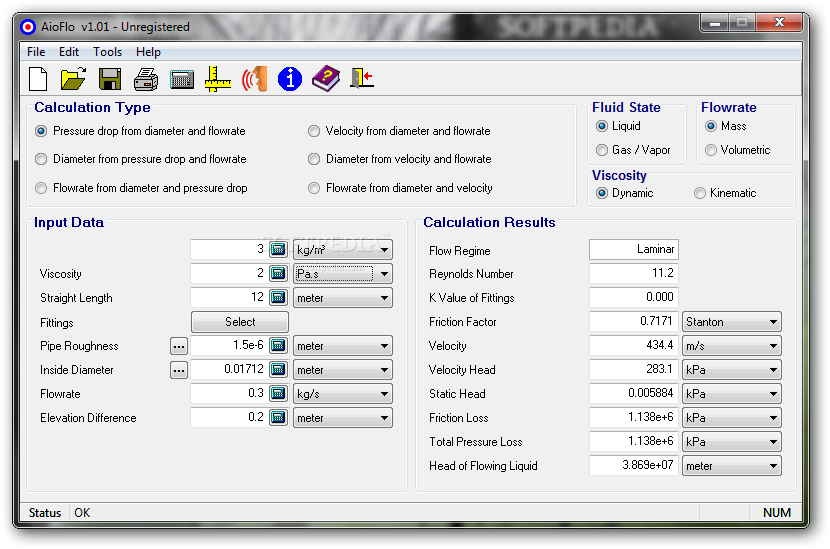Viewport: 830px width, 549px height.
Task: Open the Total Pressure Loss kPa dropdown
Action: [732, 442]
